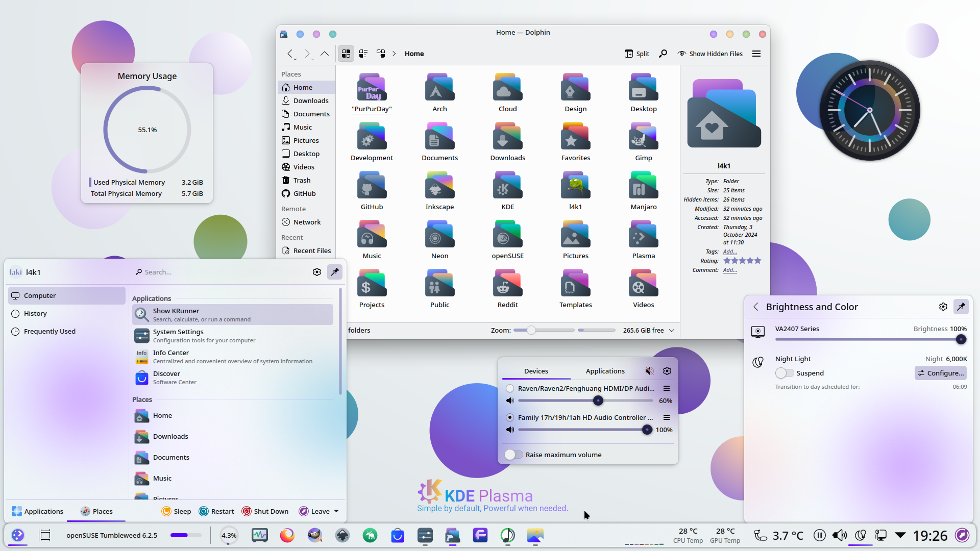
Task: Switch to the Devices tab in volume applet
Action: click(x=536, y=371)
